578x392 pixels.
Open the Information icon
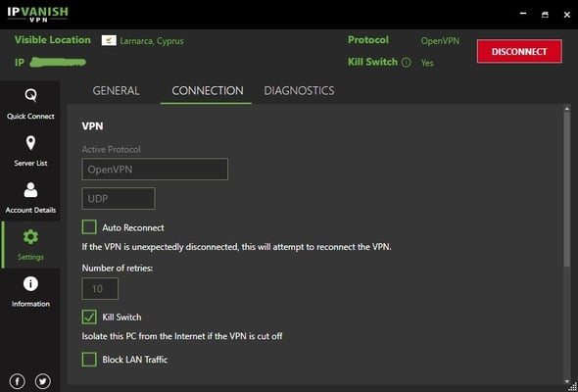pos(30,284)
